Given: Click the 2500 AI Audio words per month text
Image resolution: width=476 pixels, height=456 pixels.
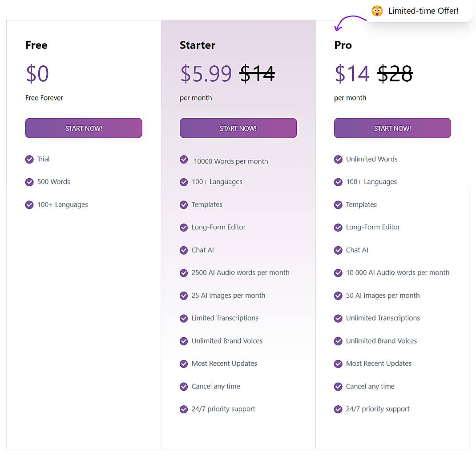Looking at the screenshot, I should coord(240,272).
